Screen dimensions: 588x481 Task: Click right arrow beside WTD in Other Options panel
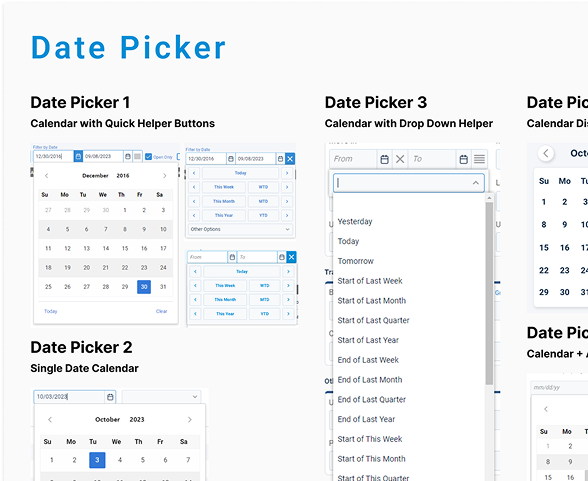[x=287, y=187]
